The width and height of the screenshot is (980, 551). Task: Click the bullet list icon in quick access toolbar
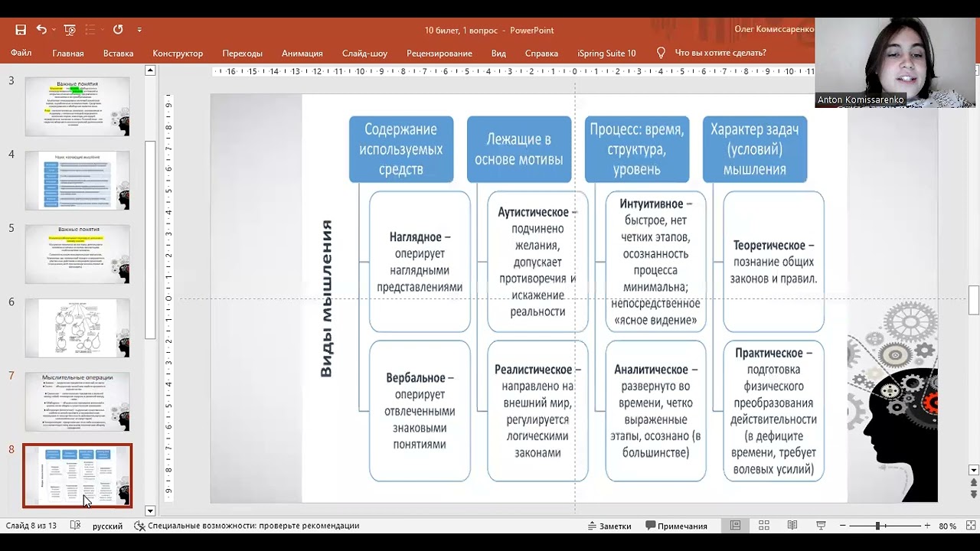click(x=90, y=30)
